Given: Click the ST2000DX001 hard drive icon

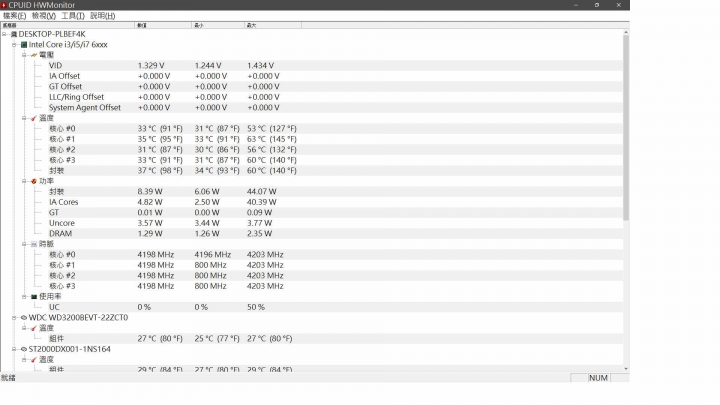Looking at the screenshot, I should pos(24,349).
